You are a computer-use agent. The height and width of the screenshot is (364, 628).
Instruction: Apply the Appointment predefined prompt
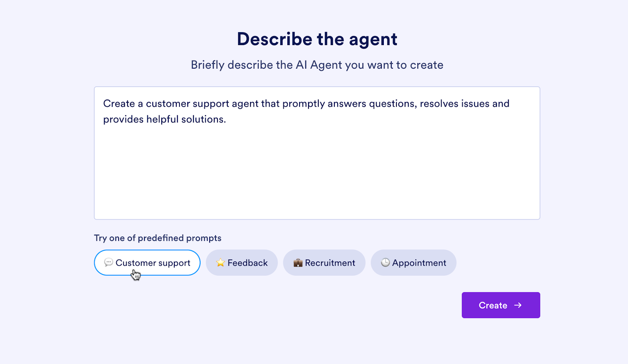tap(414, 262)
